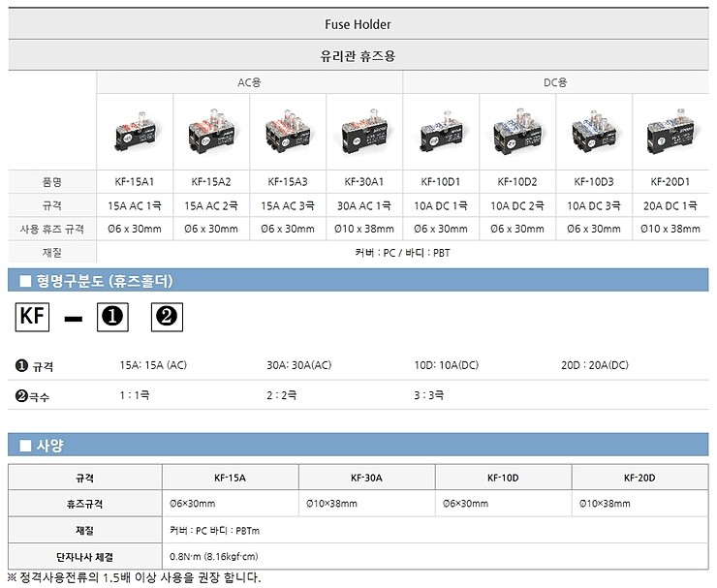Image resolution: width=717 pixels, height=588 pixels.
Task: Click the KF-10D2 fuse holder product image
Action: point(517,132)
